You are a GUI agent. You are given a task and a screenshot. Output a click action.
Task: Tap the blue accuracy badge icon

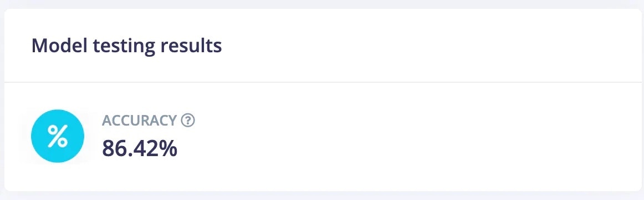pos(58,136)
